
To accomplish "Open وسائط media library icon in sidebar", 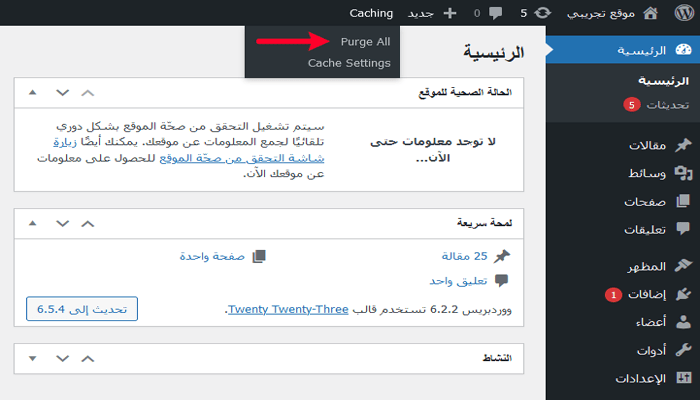I will click(x=683, y=173).
